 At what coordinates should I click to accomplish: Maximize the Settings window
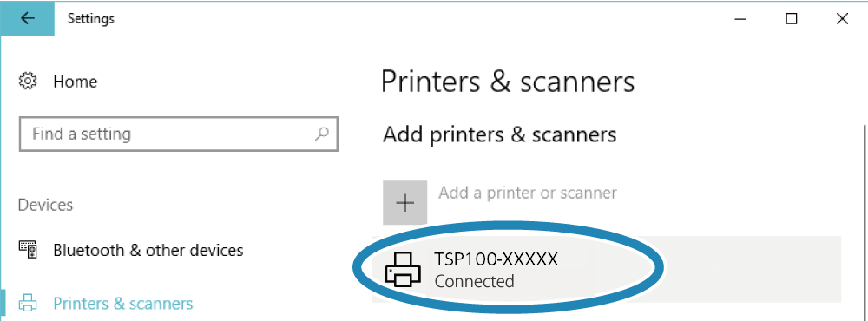click(792, 19)
